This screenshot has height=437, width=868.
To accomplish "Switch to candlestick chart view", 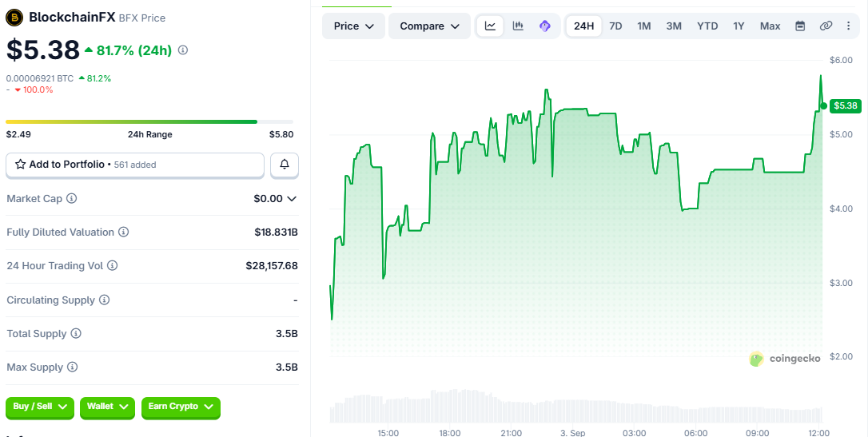I will click(518, 26).
